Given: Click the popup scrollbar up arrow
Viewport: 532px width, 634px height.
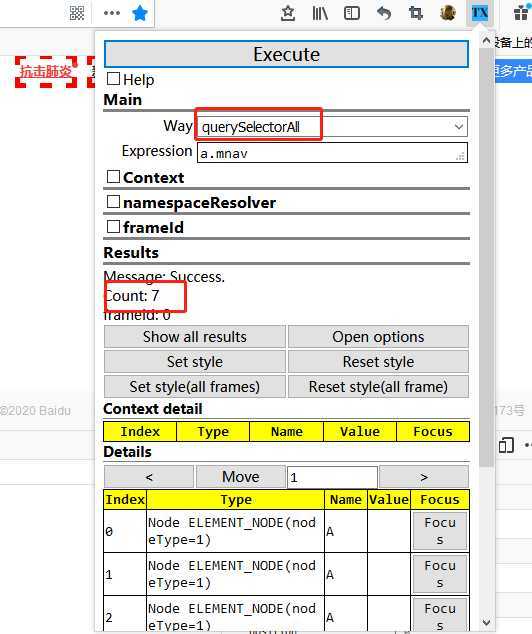Looking at the screenshot, I should tap(486, 41).
